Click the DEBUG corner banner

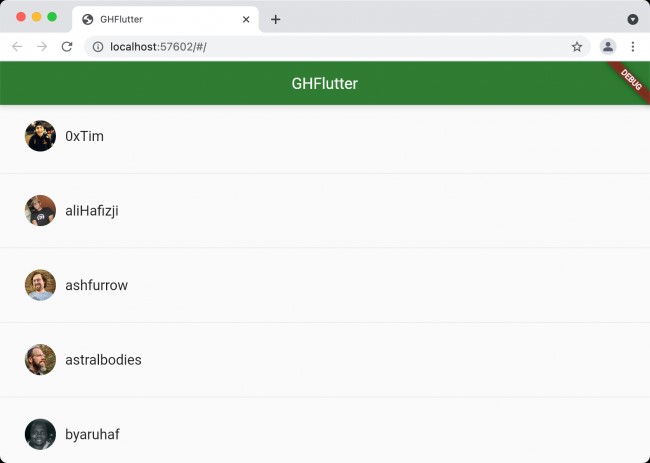tap(633, 78)
